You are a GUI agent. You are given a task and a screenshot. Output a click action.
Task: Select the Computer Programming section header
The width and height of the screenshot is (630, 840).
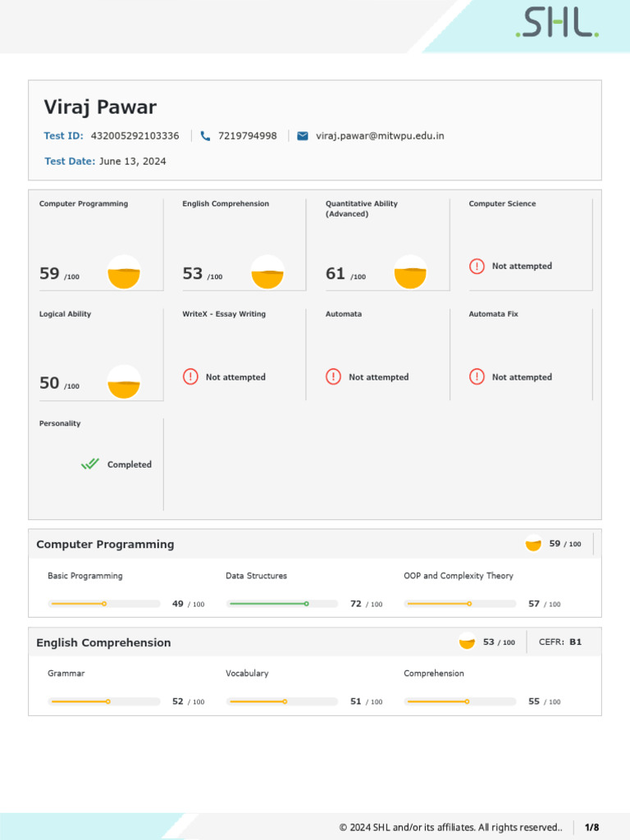point(105,544)
